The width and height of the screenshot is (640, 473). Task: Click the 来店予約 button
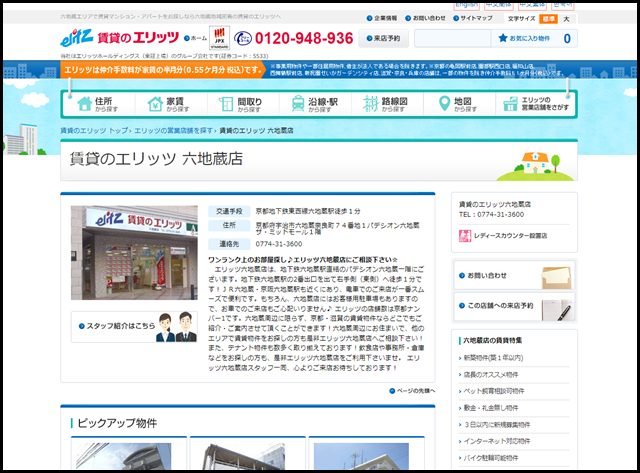(x=383, y=38)
